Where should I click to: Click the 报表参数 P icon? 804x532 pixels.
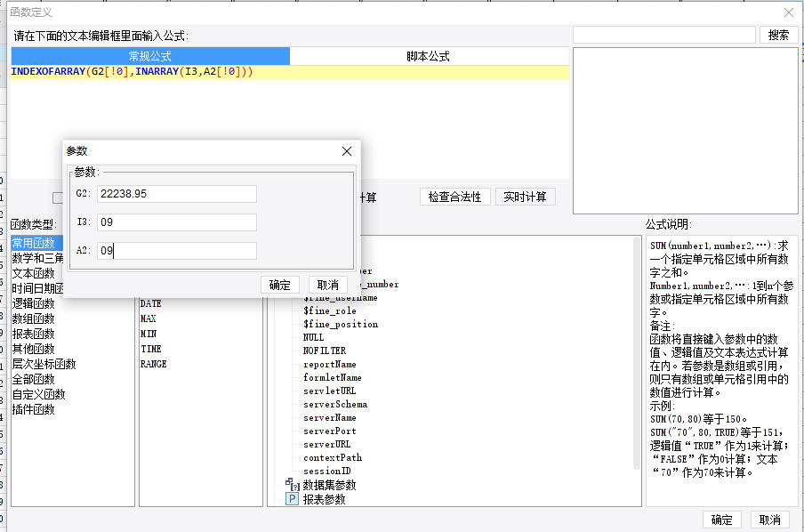pos(292,499)
